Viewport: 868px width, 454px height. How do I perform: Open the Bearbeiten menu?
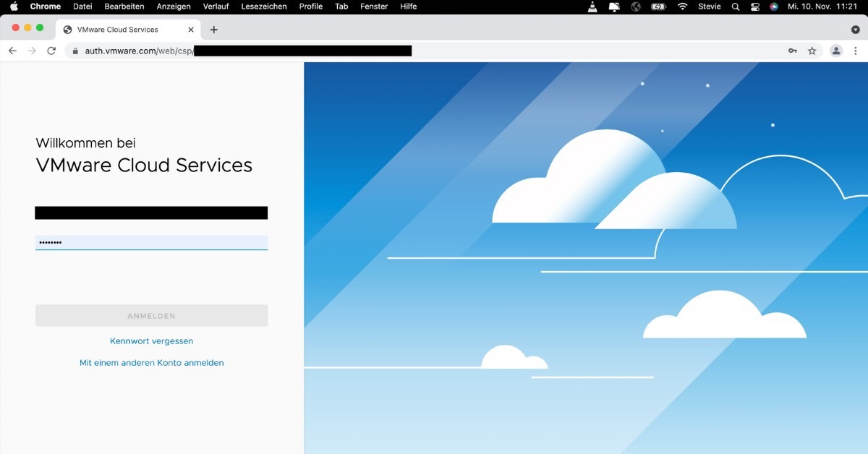124,7
